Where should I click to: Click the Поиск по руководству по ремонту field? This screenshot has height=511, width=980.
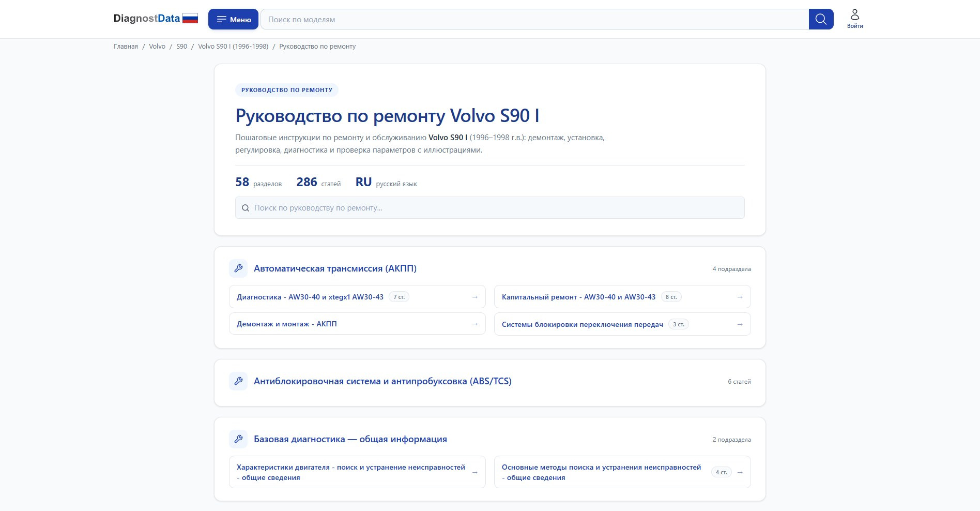[489, 208]
